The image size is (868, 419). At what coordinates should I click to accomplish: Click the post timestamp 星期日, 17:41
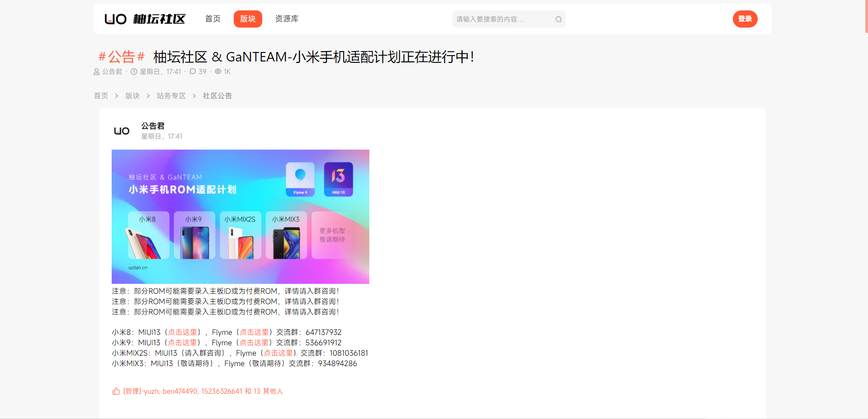click(x=162, y=136)
